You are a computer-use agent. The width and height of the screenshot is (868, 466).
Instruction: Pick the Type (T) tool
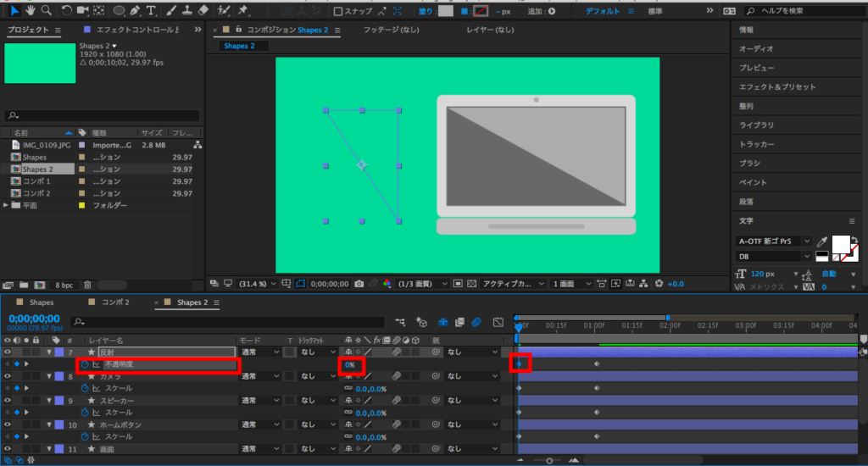point(151,11)
